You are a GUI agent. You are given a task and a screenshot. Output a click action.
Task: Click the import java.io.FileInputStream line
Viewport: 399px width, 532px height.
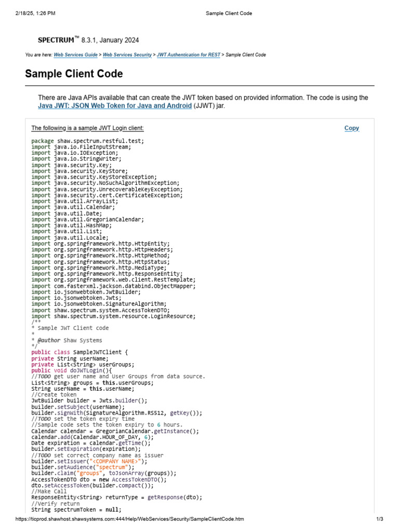click(81, 147)
